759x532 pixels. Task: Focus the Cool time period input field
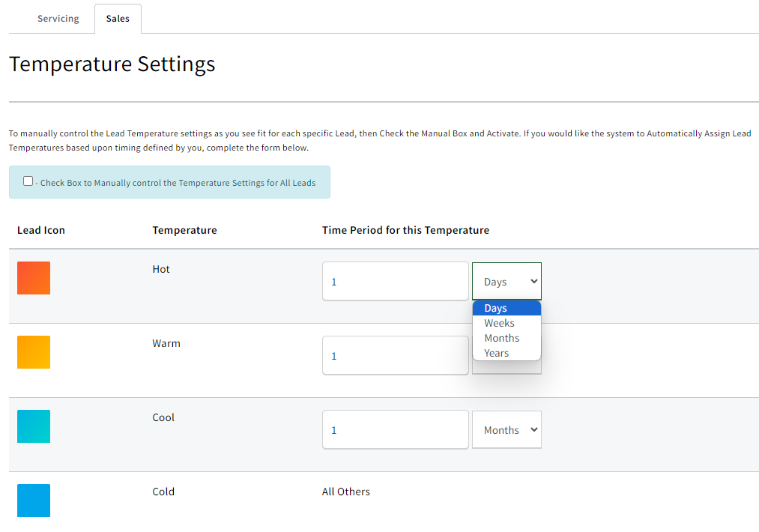(395, 430)
